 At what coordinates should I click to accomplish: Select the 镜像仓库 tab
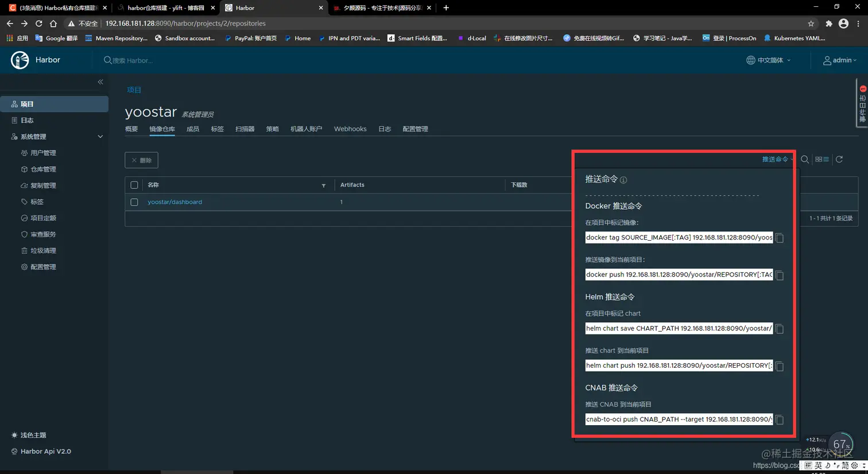coord(162,129)
